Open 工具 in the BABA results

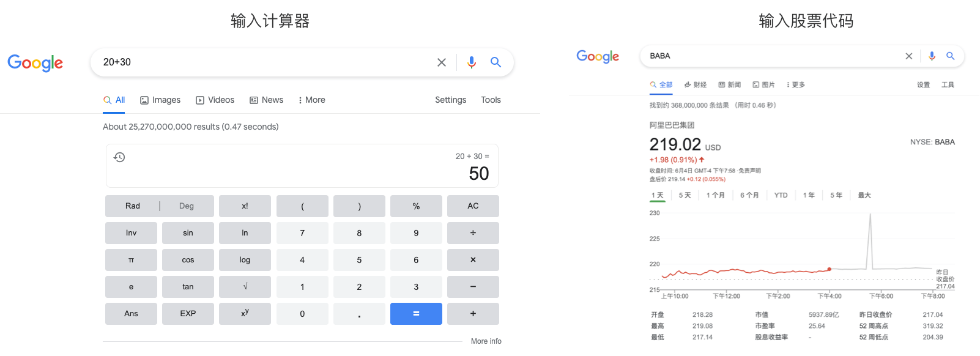[x=948, y=85]
